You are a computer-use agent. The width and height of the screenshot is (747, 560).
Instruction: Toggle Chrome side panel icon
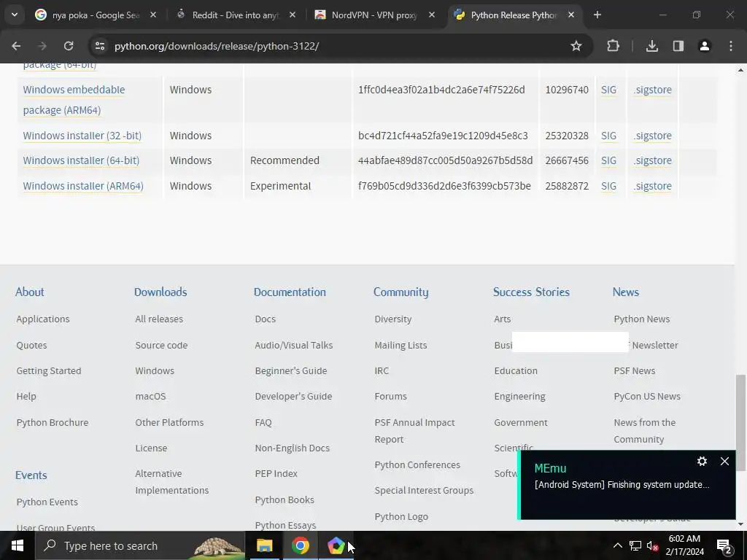point(678,46)
